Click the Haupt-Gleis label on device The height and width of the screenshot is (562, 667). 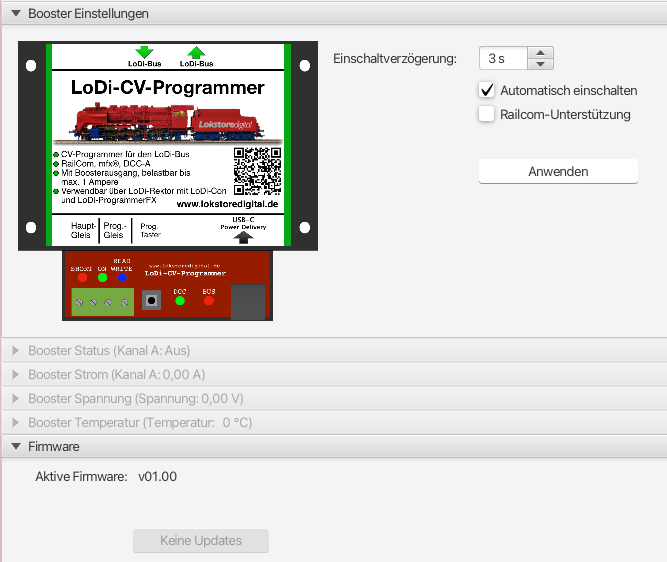click(x=82, y=230)
